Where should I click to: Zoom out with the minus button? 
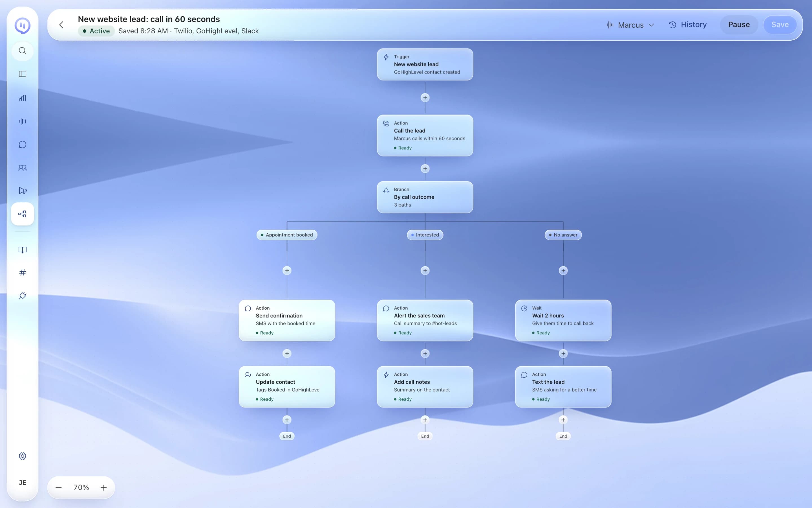[59, 487]
